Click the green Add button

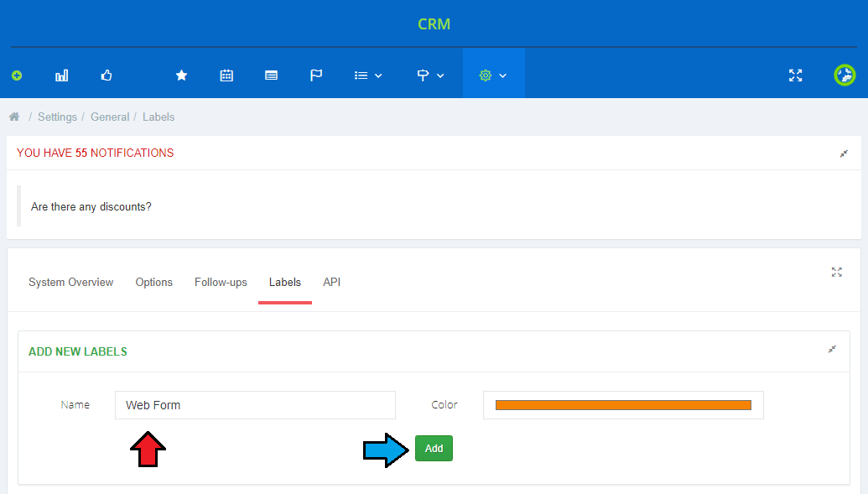tap(434, 448)
